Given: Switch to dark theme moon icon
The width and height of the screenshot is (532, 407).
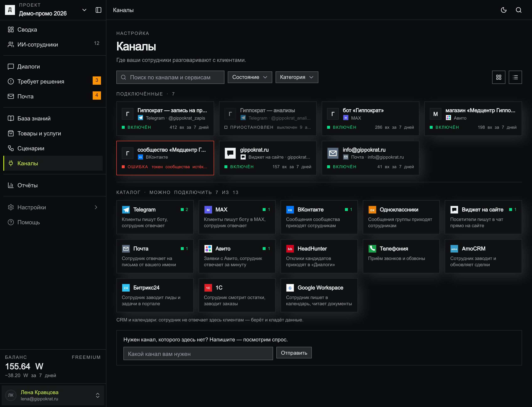Looking at the screenshot, I should click(x=504, y=10).
